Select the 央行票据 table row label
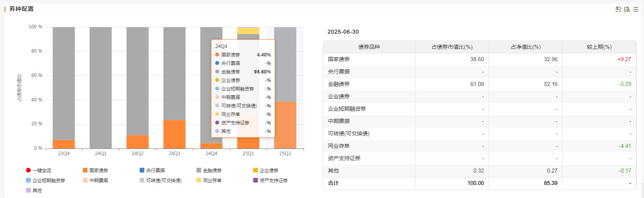 (339, 72)
